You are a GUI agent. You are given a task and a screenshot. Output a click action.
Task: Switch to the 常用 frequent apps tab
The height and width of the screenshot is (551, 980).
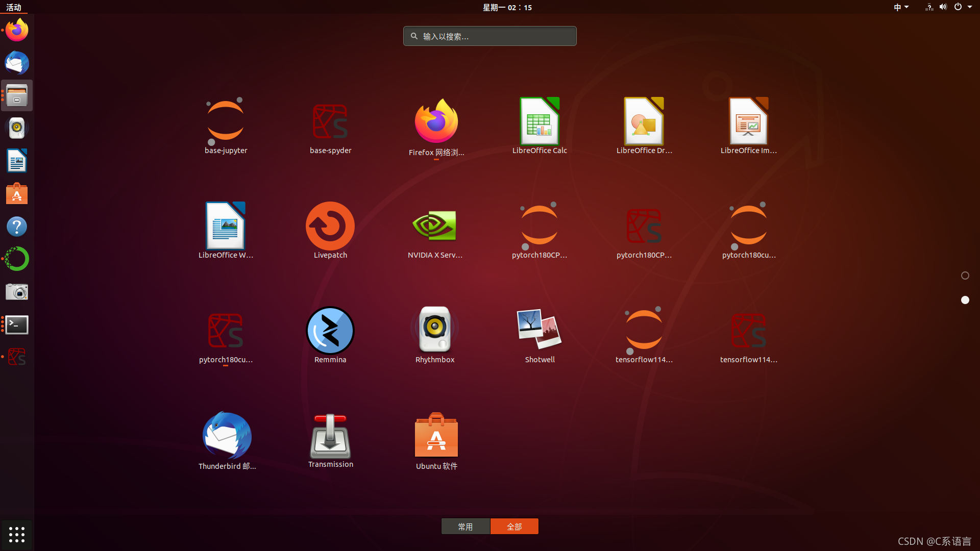pos(465,527)
